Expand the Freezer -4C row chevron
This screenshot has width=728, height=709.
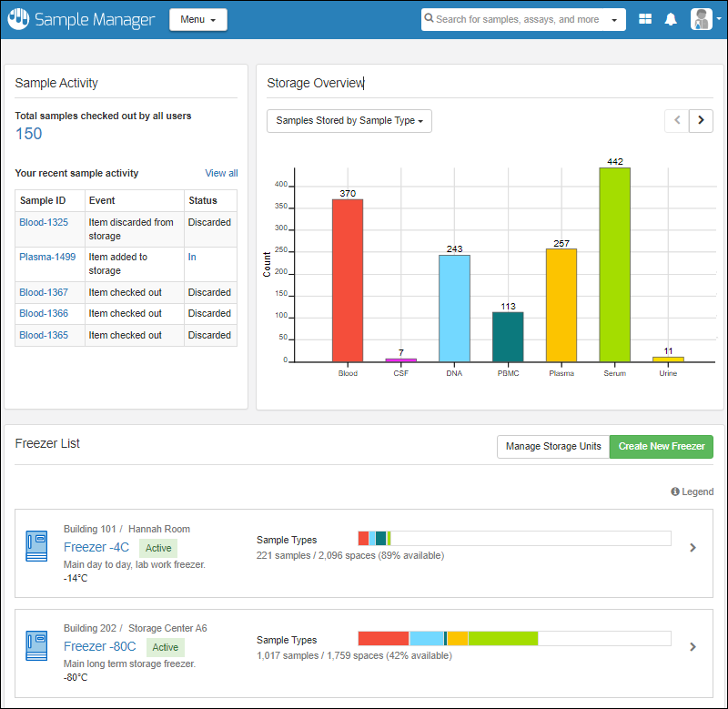click(x=693, y=548)
